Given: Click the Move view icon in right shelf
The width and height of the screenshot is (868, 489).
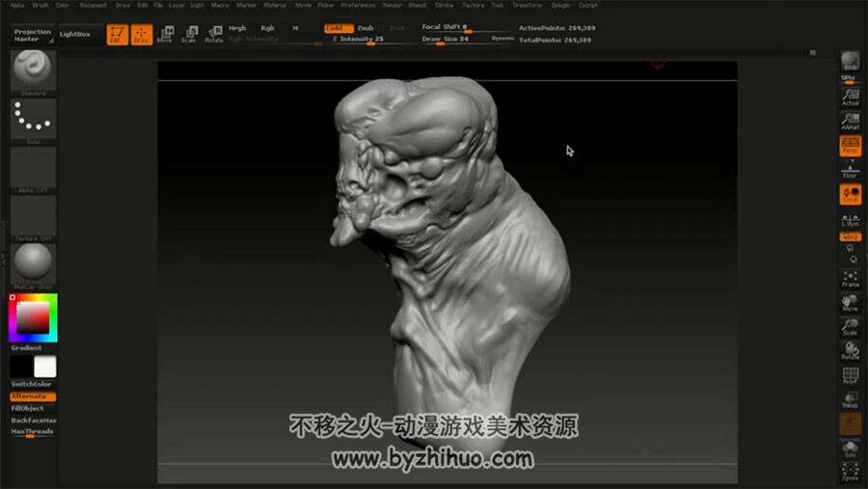Looking at the screenshot, I should (x=851, y=303).
